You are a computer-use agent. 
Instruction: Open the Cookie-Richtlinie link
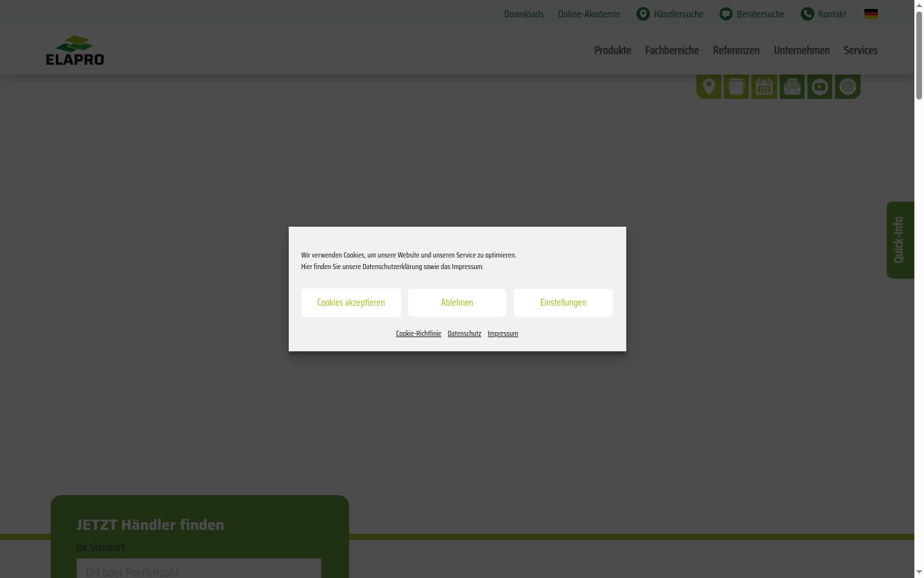click(418, 333)
